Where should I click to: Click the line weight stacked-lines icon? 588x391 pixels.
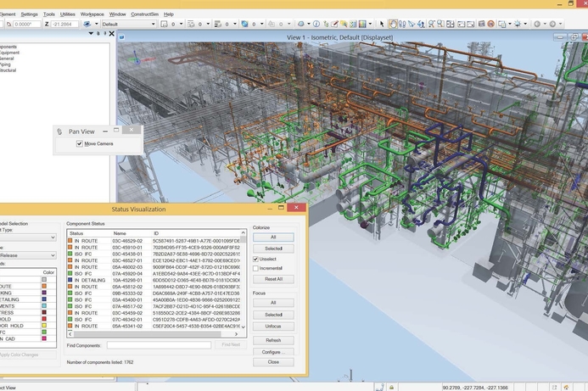(x=217, y=24)
